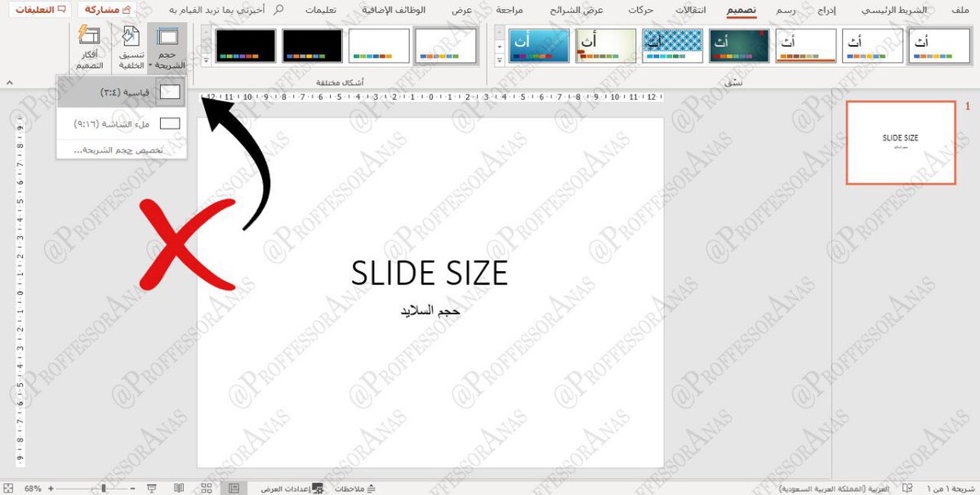Apply the plain white Office theme thumbnail
980x495 pixels.
click(939, 46)
